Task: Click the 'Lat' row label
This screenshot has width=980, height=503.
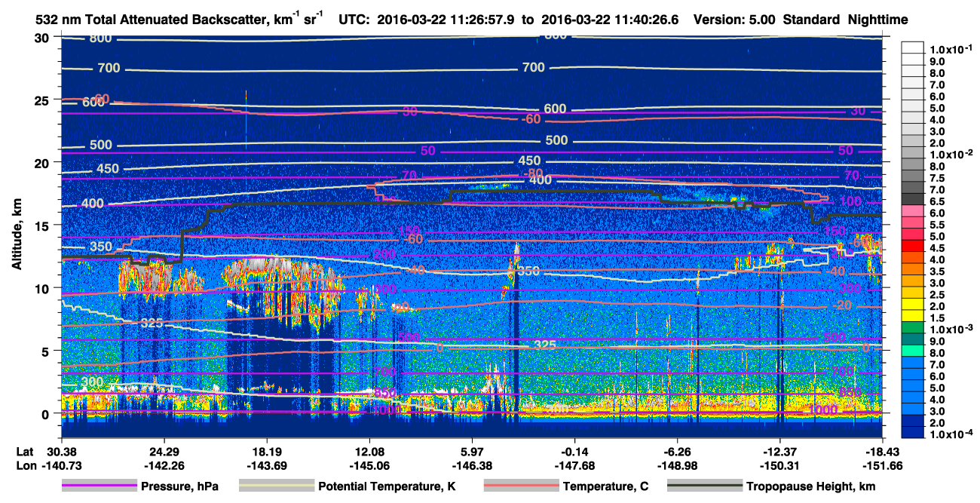Action: coord(24,452)
